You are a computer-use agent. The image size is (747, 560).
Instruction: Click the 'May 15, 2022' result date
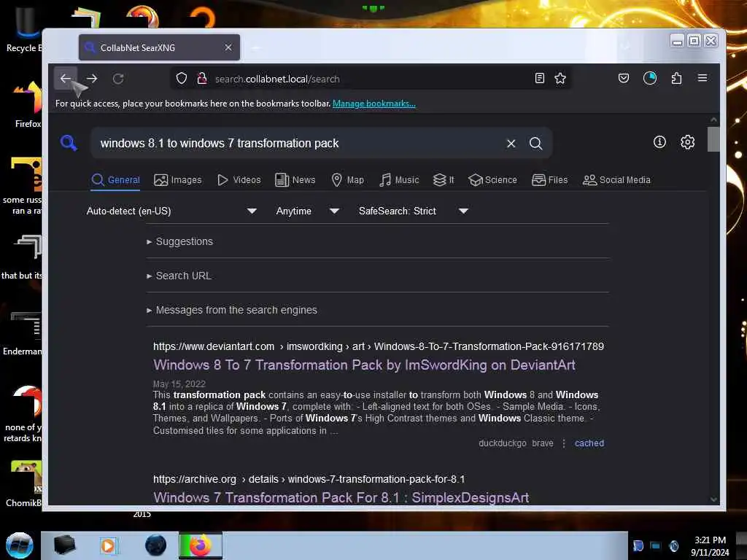179,384
